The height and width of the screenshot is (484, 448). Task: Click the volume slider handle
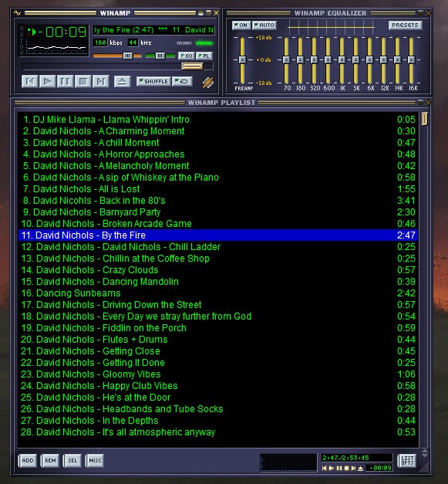(128, 56)
